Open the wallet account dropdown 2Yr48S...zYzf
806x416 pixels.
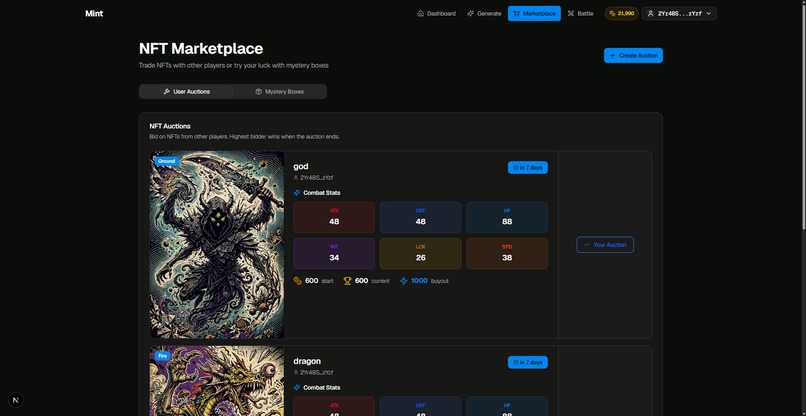(679, 13)
